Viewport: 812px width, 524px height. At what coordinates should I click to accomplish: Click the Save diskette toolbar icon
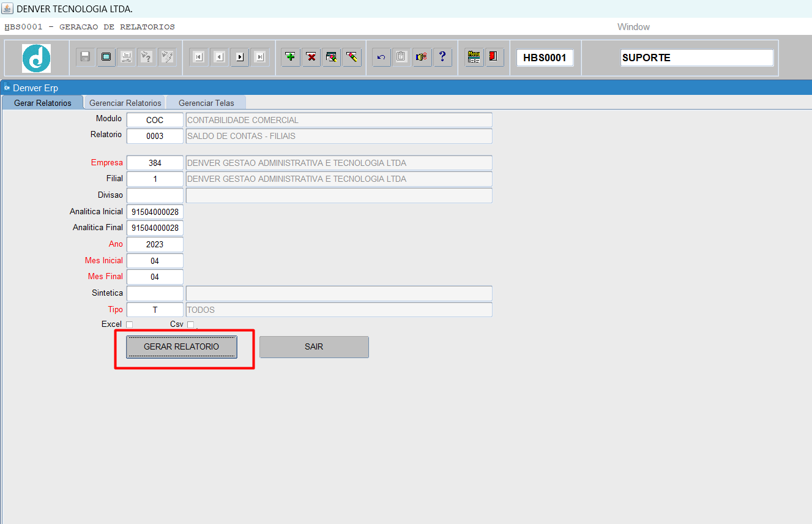coord(85,57)
